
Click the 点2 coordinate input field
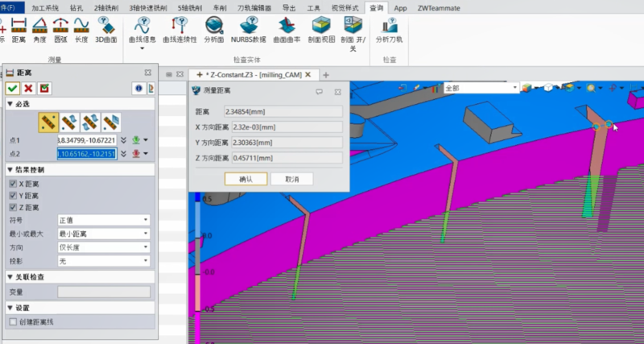point(86,153)
